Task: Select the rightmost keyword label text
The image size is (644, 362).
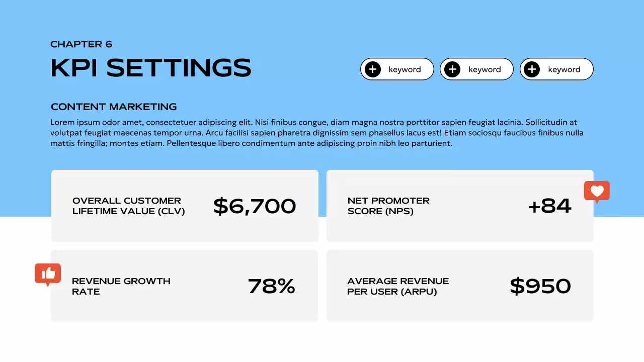Action: [564, 69]
